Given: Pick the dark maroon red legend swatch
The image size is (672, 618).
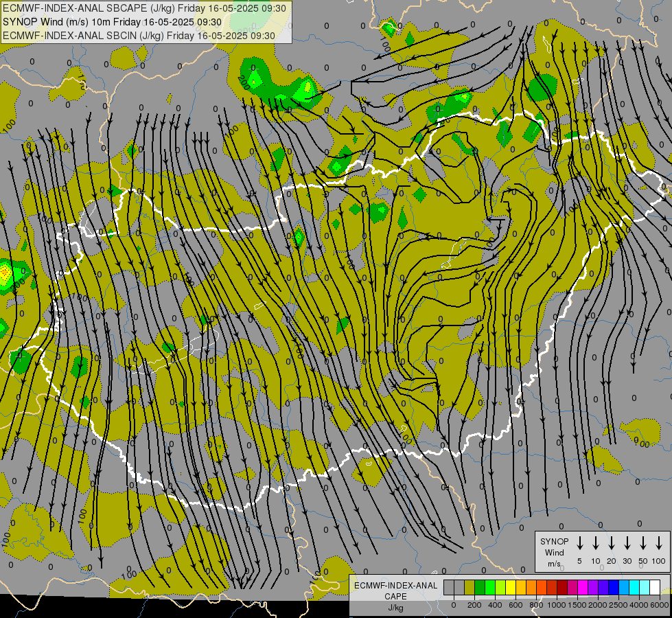Looking at the screenshot, I should pyautogui.click(x=563, y=587).
